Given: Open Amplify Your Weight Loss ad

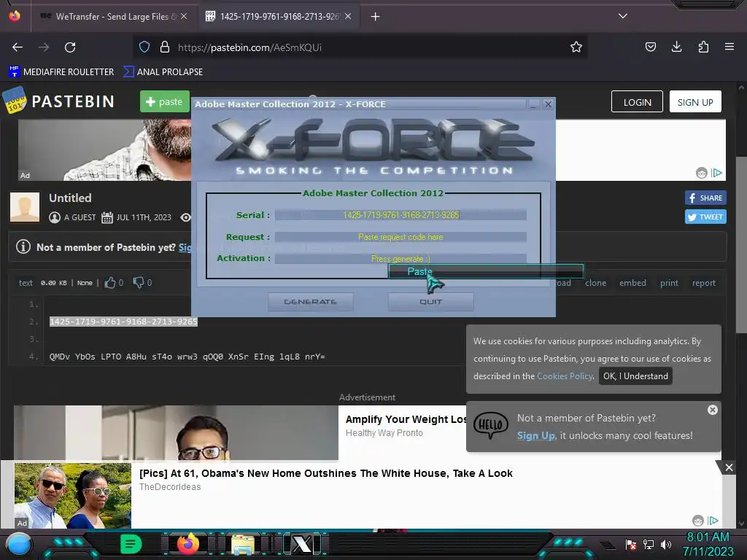Looking at the screenshot, I should coord(406,419).
